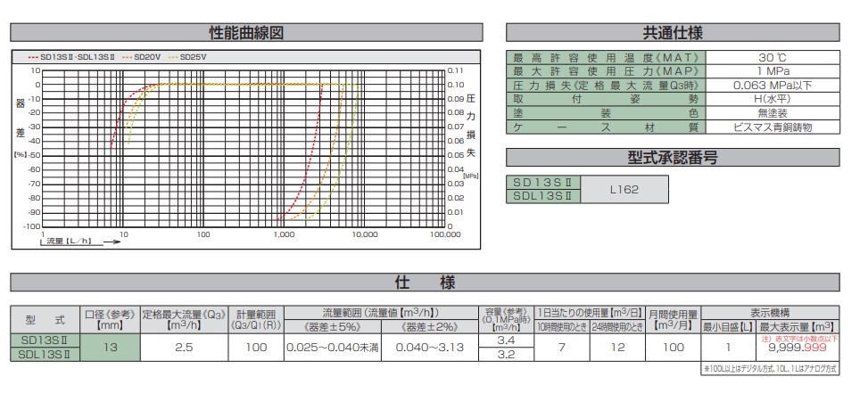Click the 最小目盛【L】 sub-header
Viewport: 868px width, 418px height.
tap(729, 327)
